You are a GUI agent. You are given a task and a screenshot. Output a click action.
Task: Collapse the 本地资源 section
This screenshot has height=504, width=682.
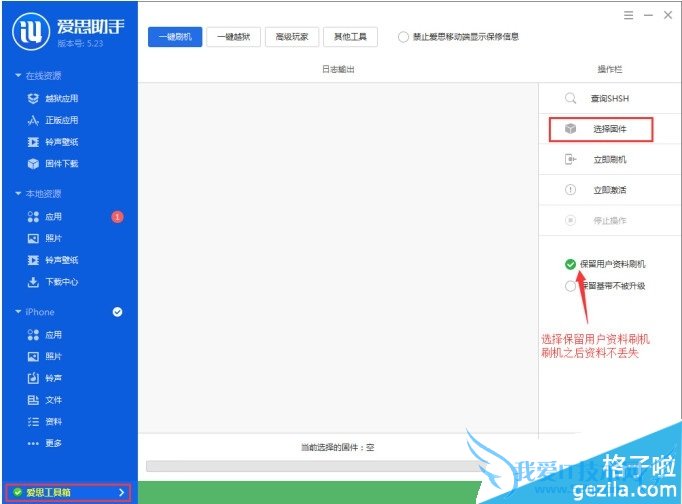pos(18,194)
